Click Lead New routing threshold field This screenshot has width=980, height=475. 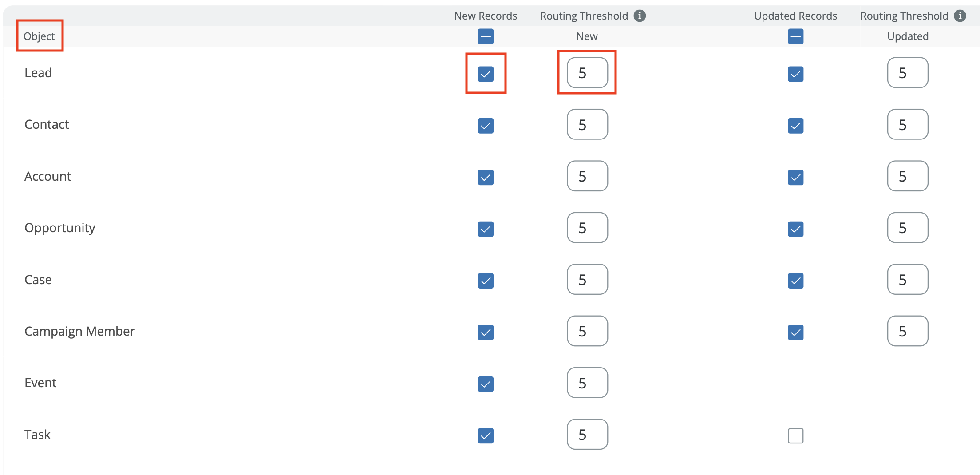587,73
